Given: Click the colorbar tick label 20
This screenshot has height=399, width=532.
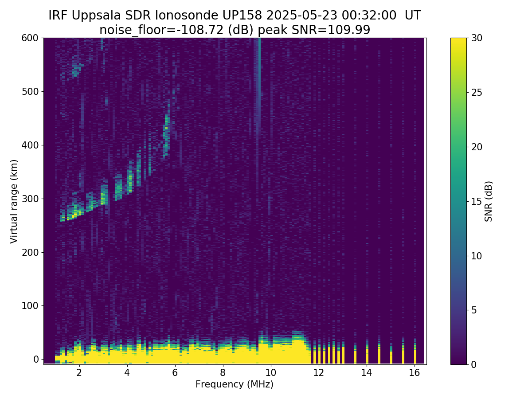Looking at the screenshot, I should 476,147.
